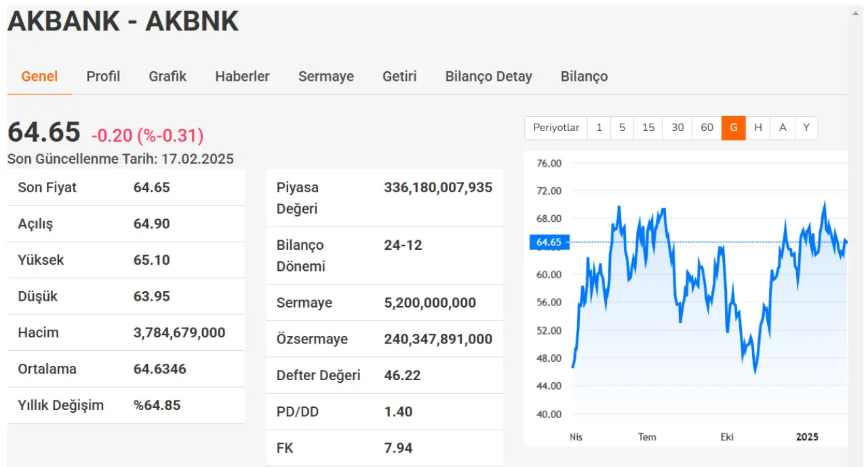Image resolution: width=868 pixels, height=467 pixels.
Task: Click the Özsermaye row label
Action: [312, 339]
